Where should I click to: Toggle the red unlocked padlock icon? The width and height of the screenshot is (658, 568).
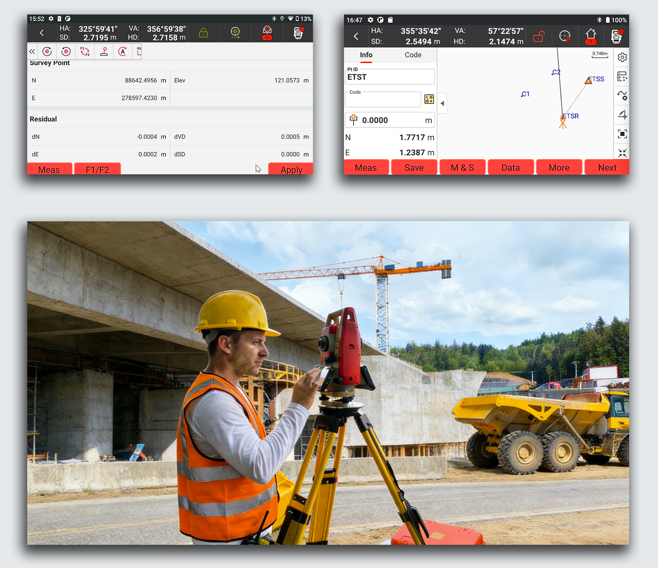[539, 36]
